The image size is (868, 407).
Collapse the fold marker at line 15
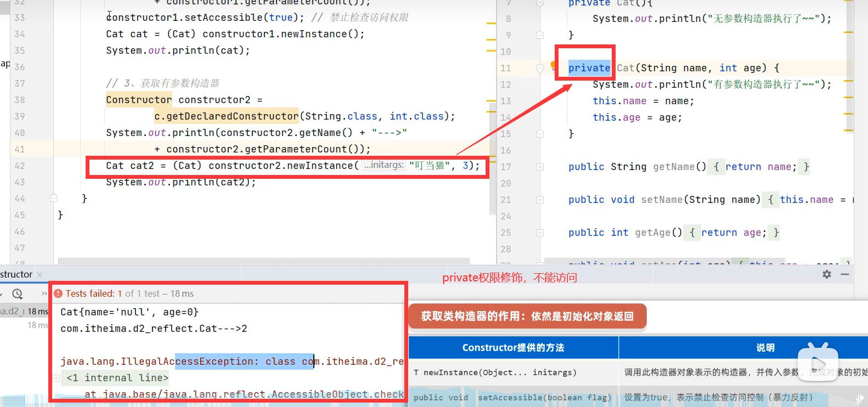[x=540, y=134]
